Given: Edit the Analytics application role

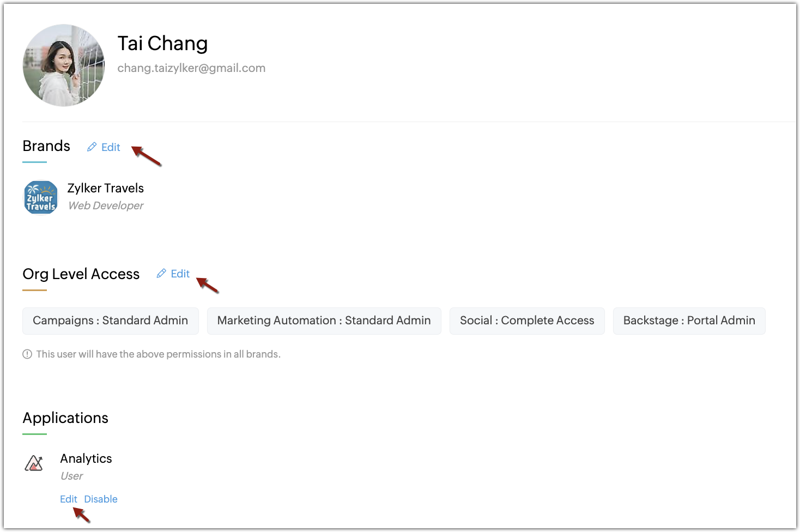Looking at the screenshot, I should 69,499.
